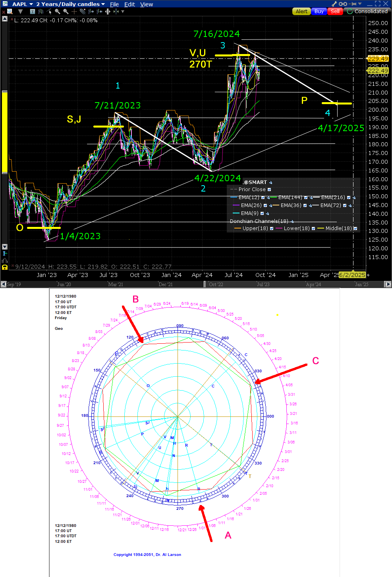Image resolution: width=392 pixels, height=577 pixels.
Task: Click the yellow lock icon at chart bottom-left
Action: 5,267
